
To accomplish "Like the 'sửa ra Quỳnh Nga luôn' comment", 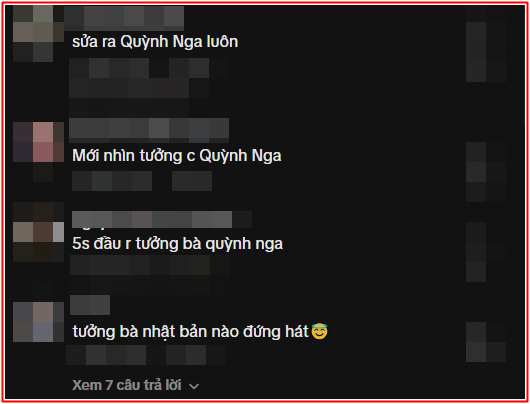I will coord(486,52).
